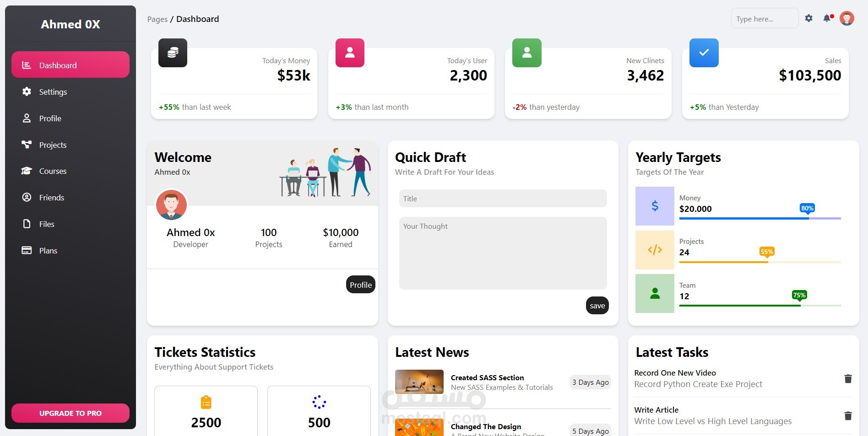Focus the Quick Draft Title field
Viewport: 868px width, 436px height.
[503, 199]
